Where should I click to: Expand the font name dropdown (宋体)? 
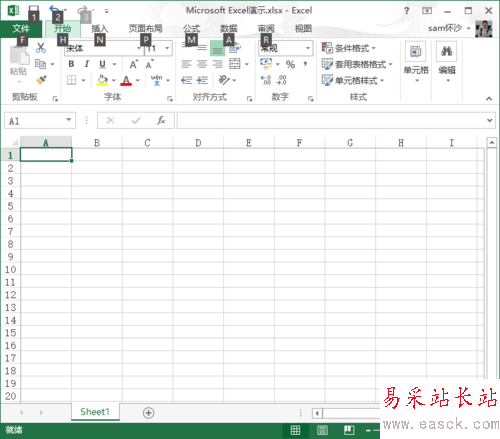(x=139, y=48)
